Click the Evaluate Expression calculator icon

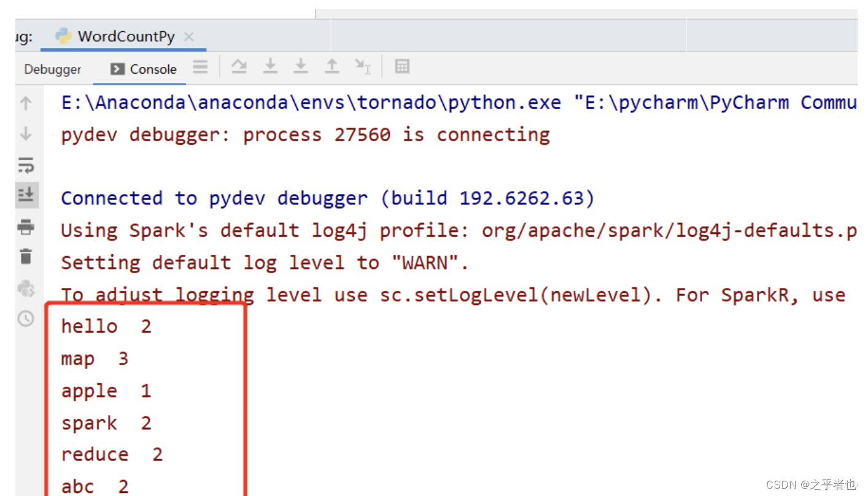pyautogui.click(x=402, y=66)
